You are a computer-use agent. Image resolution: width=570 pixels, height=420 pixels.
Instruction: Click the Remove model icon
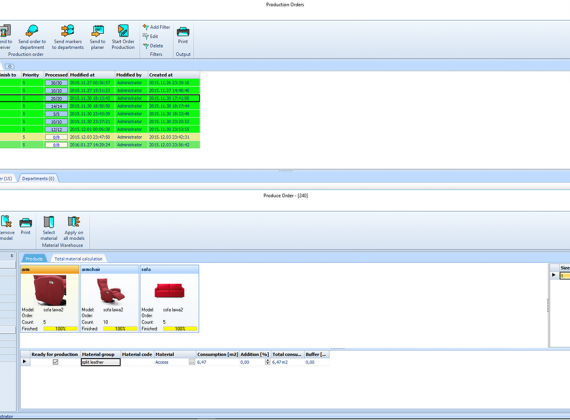click(x=6, y=222)
